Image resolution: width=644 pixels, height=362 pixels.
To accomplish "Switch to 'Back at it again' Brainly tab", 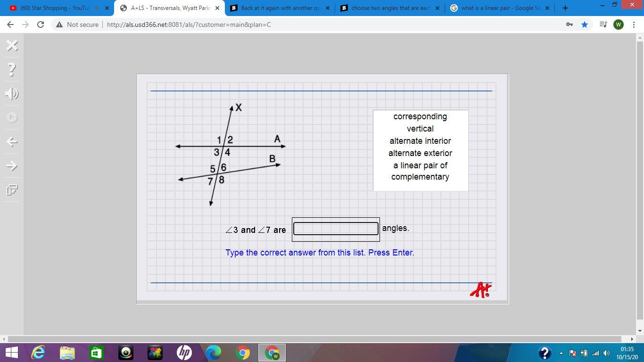I will click(x=275, y=8).
